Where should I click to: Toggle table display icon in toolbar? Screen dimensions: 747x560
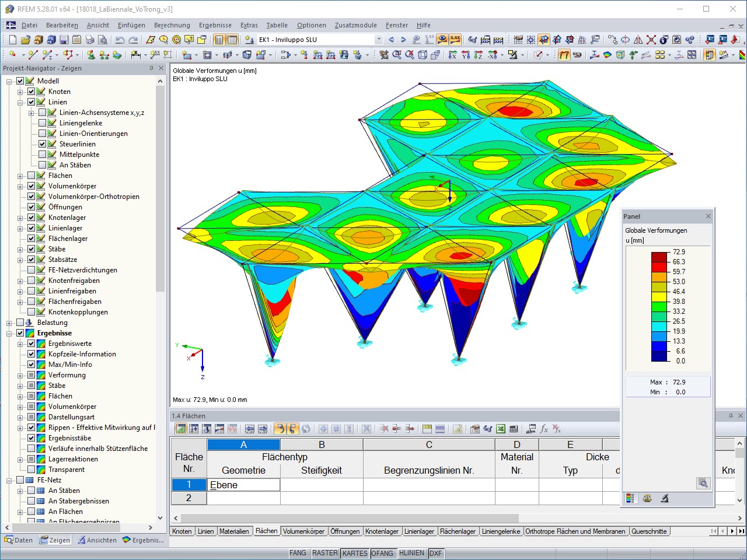click(232, 40)
